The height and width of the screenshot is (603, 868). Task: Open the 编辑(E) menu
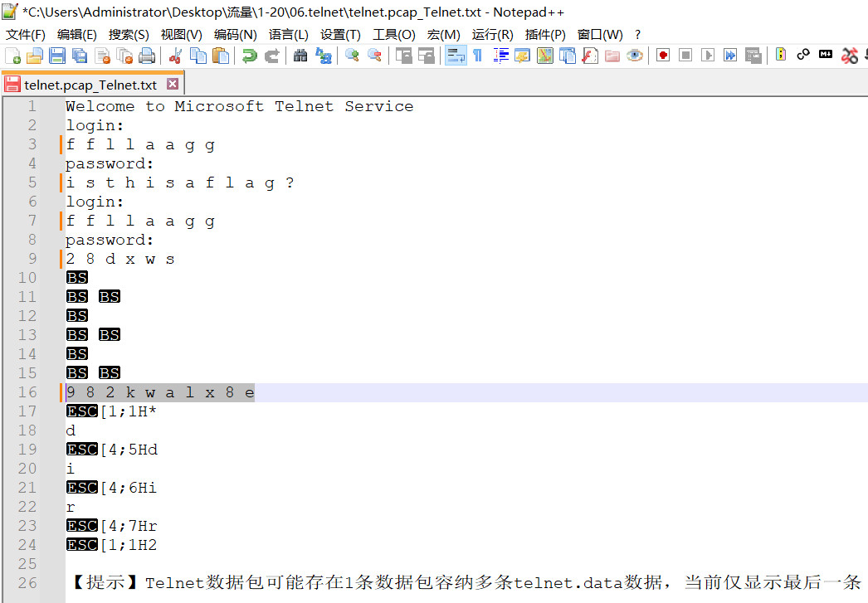tap(77, 35)
